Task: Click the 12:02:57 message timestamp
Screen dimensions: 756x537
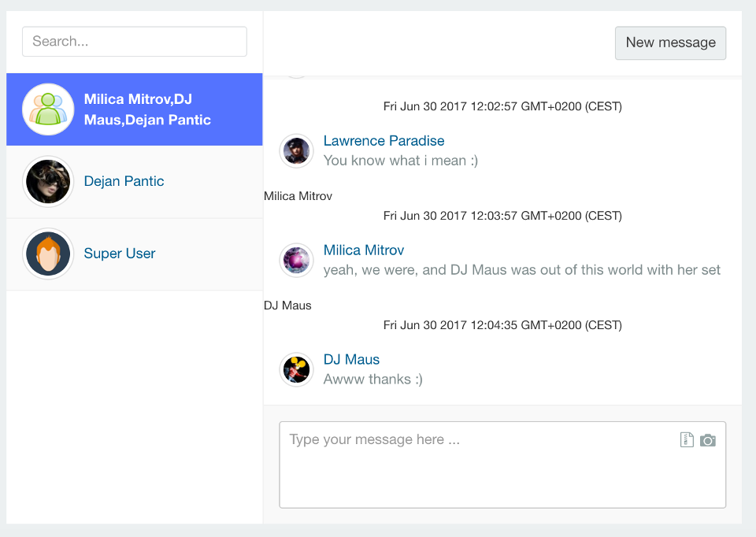Action: [502, 106]
